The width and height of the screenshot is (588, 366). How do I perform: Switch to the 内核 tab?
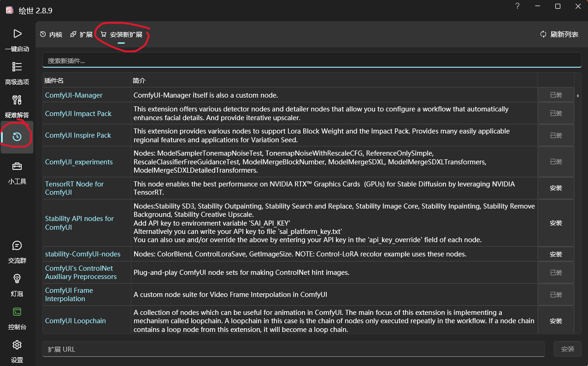click(51, 35)
